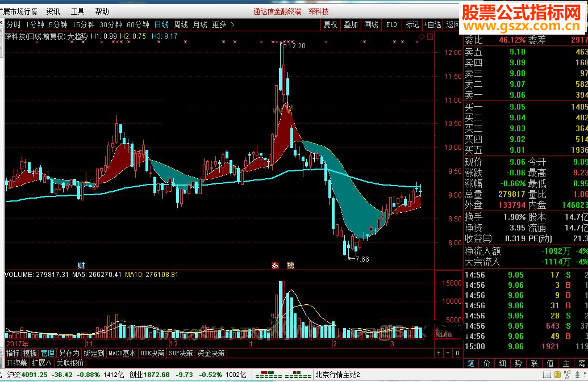Click the 复权 toolbar button

[331, 25]
